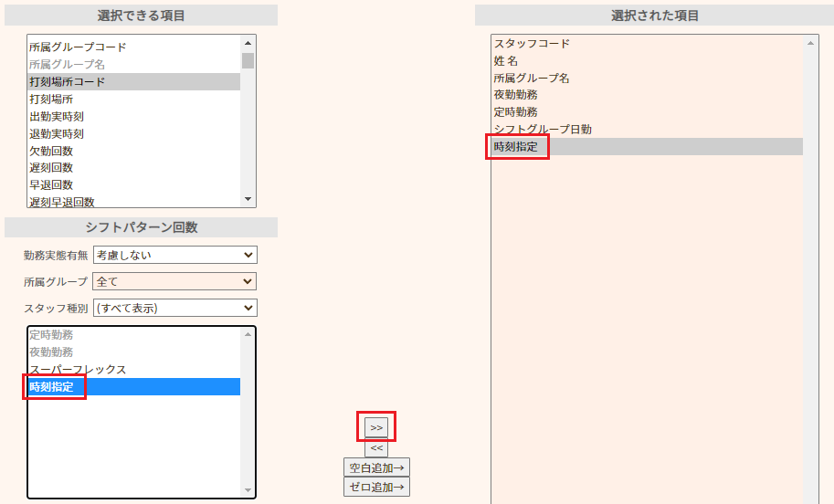Click scroll down arrow of available items list
Viewport: 834px width, 504px height.
248,199
